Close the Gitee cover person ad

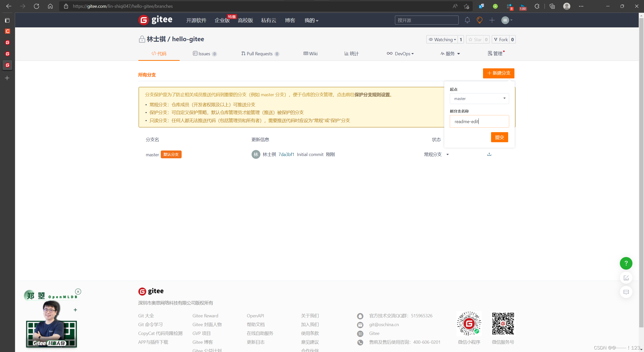pyautogui.click(x=78, y=291)
